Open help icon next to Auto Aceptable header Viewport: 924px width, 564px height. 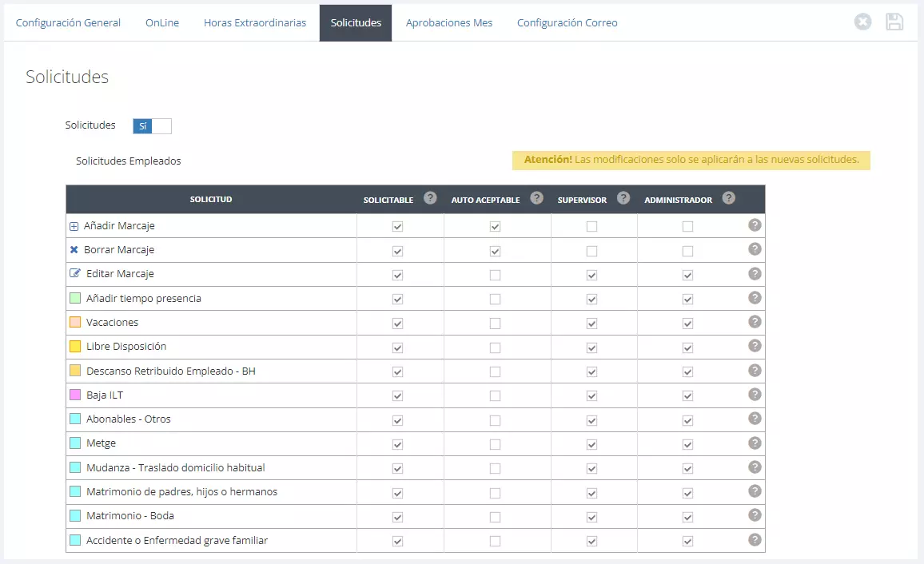pos(536,198)
